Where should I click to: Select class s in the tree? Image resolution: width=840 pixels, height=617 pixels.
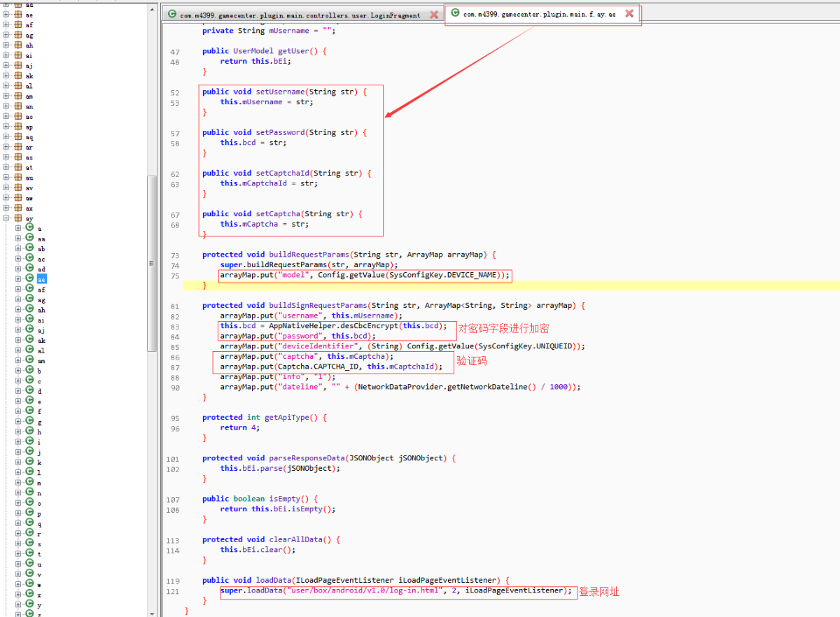click(x=39, y=544)
